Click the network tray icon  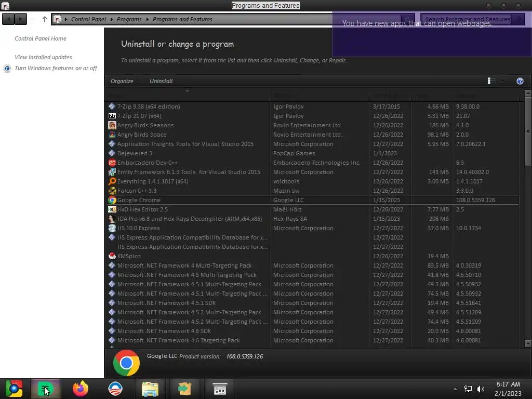pyautogui.click(x=468, y=389)
